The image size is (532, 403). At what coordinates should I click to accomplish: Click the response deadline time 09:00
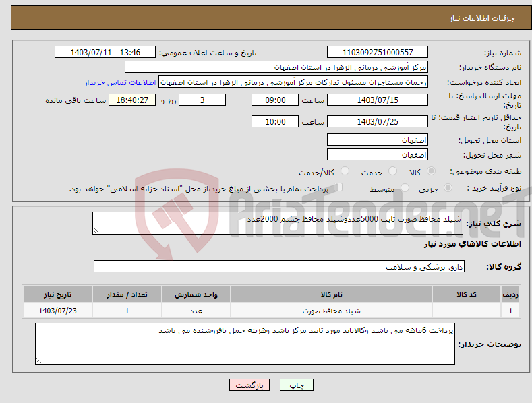point(275,100)
